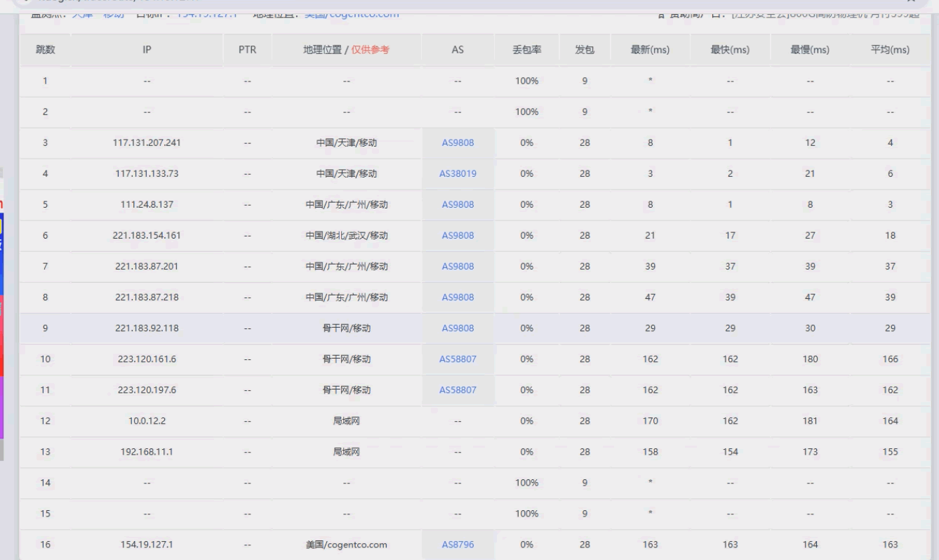Screen dimensions: 939x560
Task: Click the 美国/cogentco.com location cell in hop 16
Action: 346,545
